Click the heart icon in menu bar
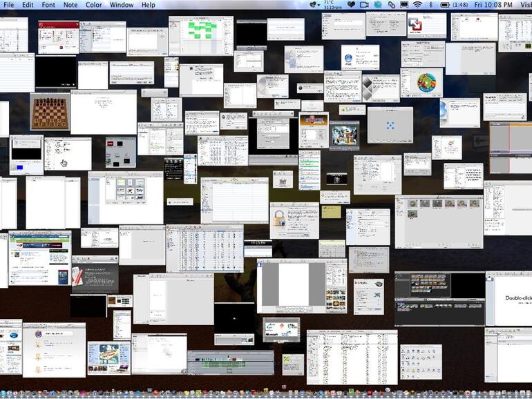 [351, 5]
